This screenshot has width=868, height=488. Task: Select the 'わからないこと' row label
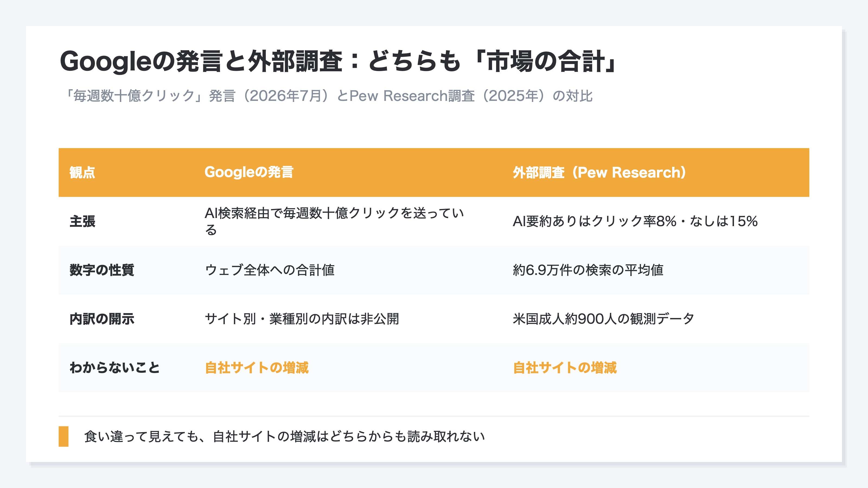pos(114,367)
